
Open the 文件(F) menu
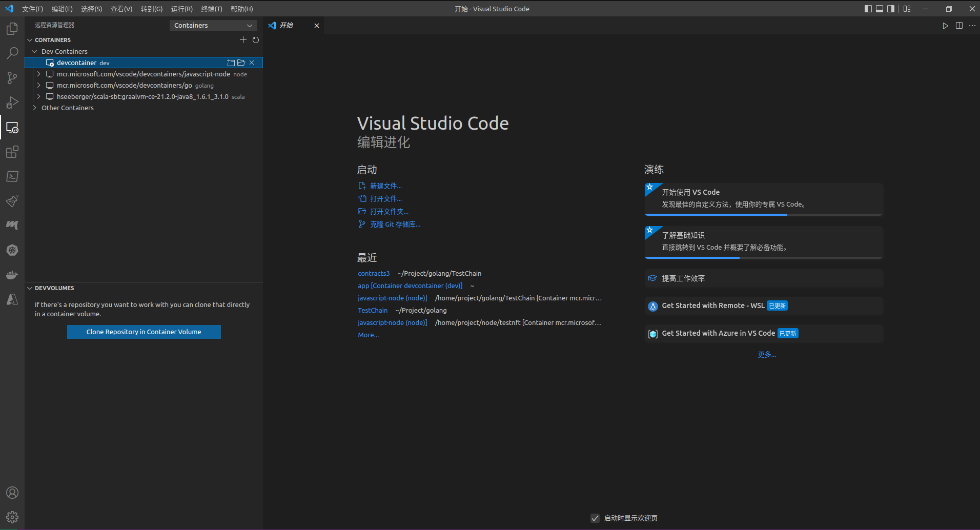32,9
